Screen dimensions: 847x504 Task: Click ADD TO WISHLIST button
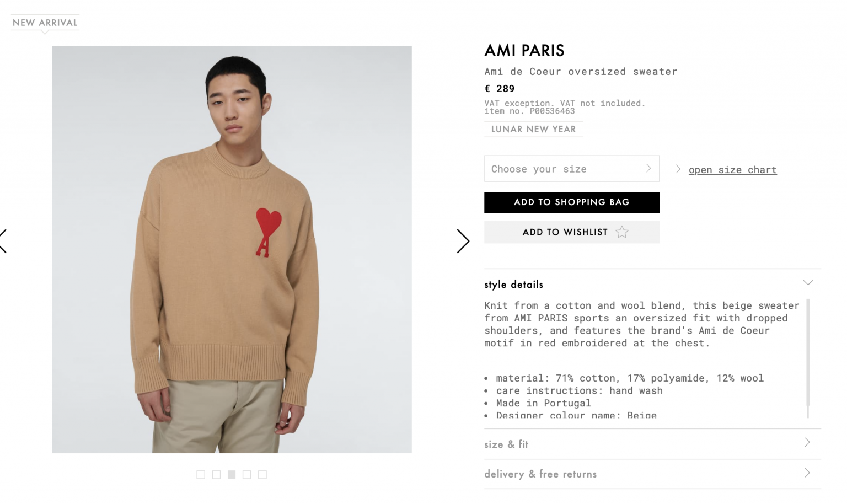[572, 232]
